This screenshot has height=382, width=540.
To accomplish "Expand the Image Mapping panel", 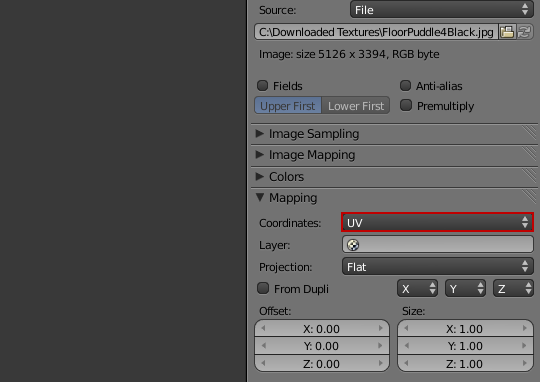I will tap(260, 155).
